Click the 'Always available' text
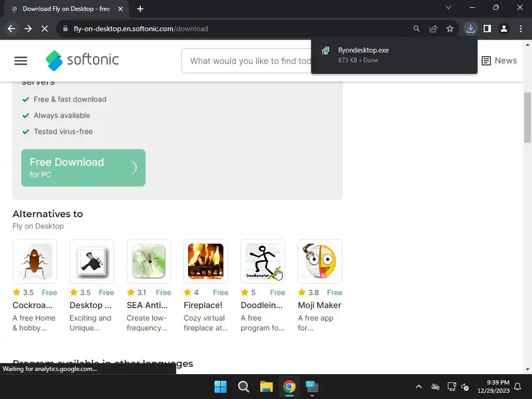The image size is (532, 399). point(62,115)
